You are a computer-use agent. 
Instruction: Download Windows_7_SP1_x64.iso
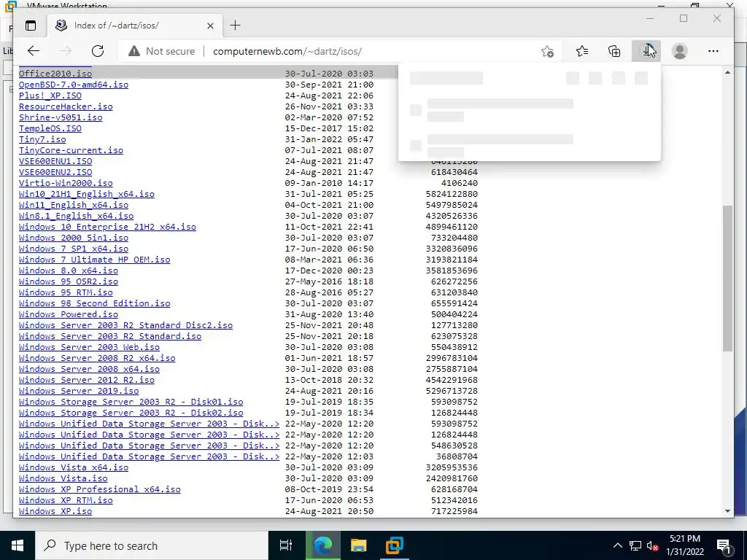pos(74,249)
